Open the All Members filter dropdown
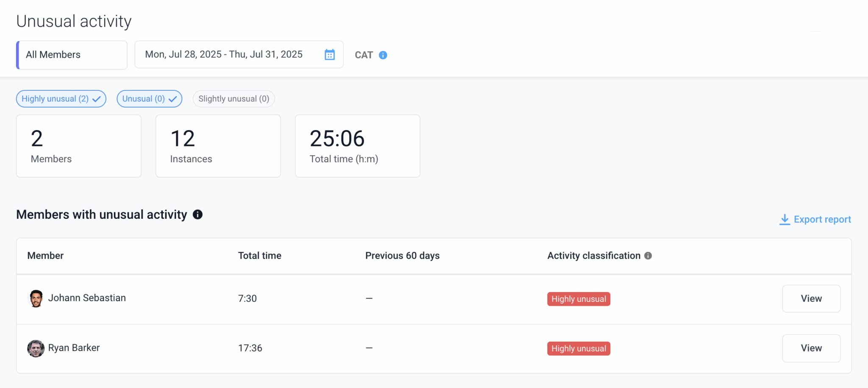Viewport: 868px width, 388px height. coord(71,54)
